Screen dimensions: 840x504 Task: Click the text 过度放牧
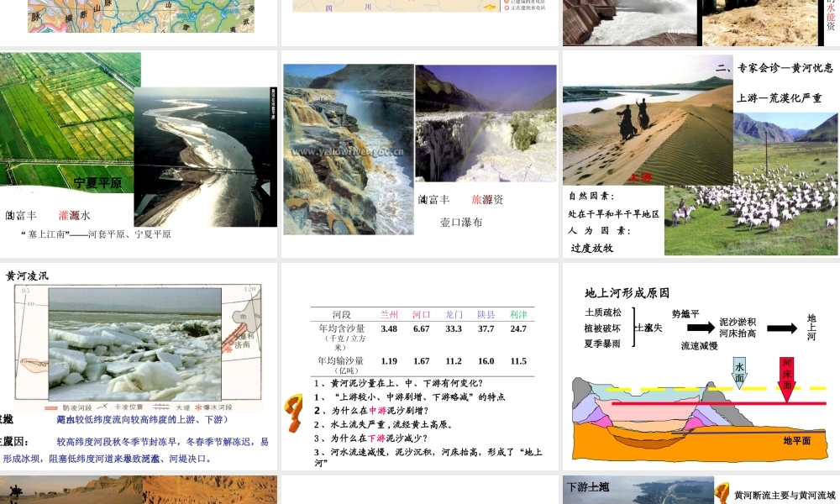coord(592,248)
